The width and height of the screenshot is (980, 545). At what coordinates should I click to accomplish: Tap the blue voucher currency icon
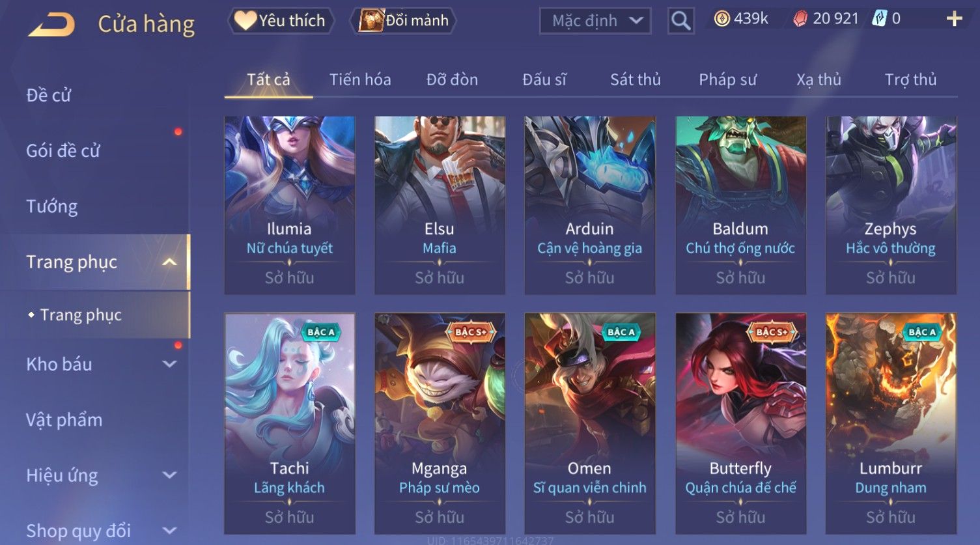(x=879, y=19)
